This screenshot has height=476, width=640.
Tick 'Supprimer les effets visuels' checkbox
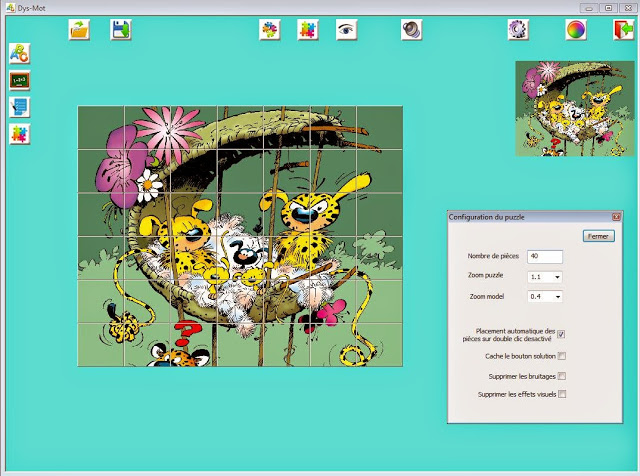click(561, 395)
